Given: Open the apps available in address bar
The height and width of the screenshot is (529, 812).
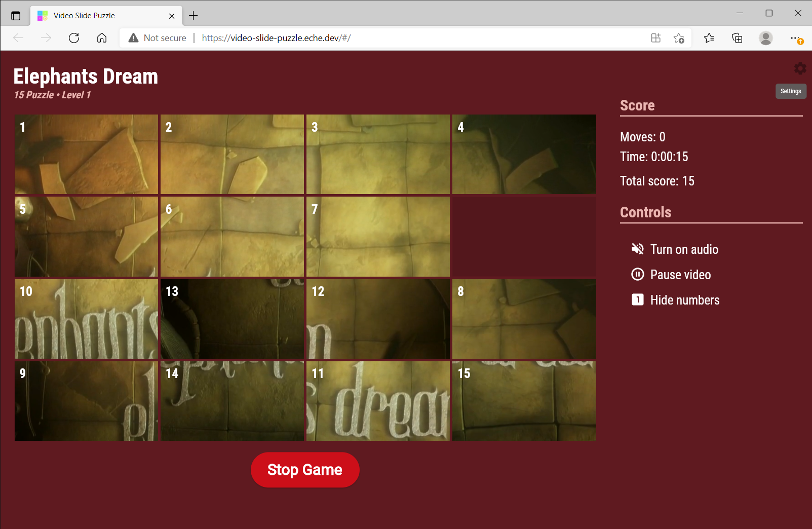Looking at the screenshot, I should tap(655, 38).
